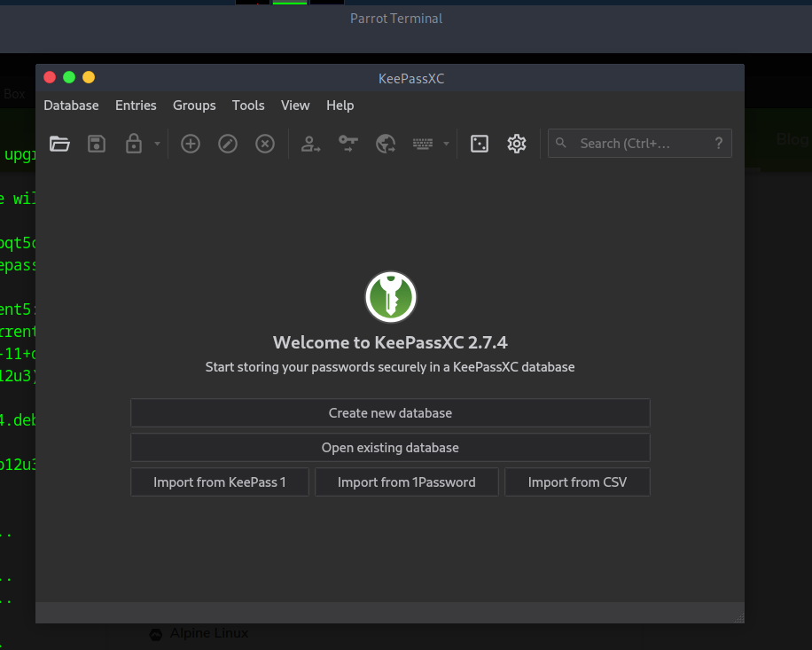Open the View menu
This screenshot has height=650, width=812.
(x=295, y=106)
